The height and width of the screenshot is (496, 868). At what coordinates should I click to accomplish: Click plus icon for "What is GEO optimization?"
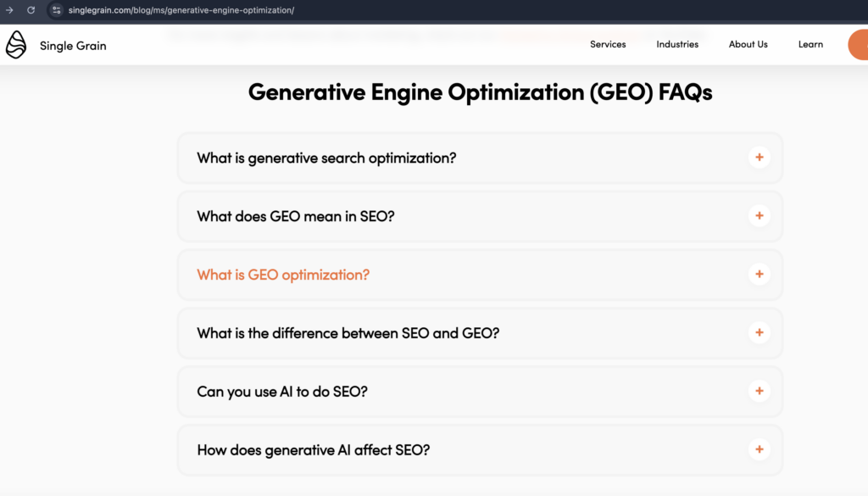759,274
